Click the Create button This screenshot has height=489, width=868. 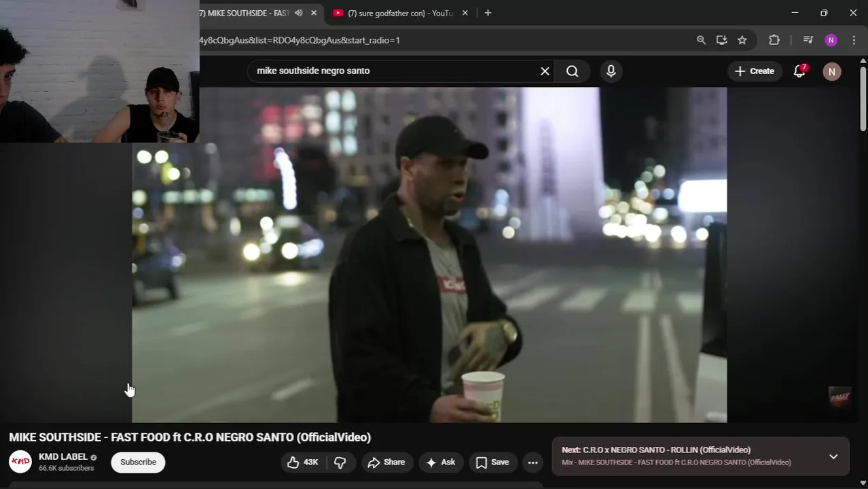click(x=755, y=71)
